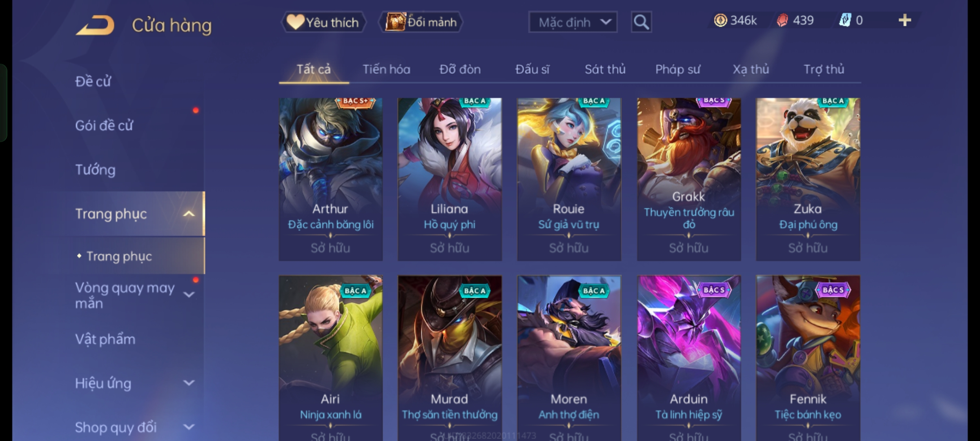
Task: Expand the Vòng quay may mắn section
Action: 189,294
